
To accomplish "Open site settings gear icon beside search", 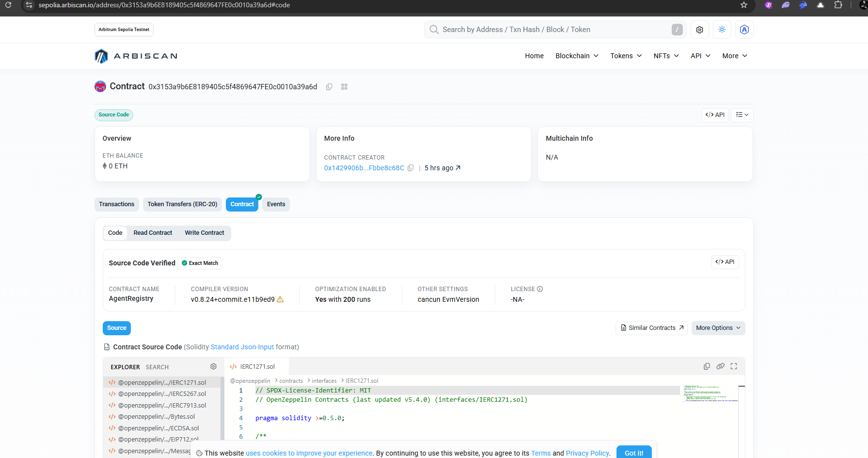I will tap(700, 30).
